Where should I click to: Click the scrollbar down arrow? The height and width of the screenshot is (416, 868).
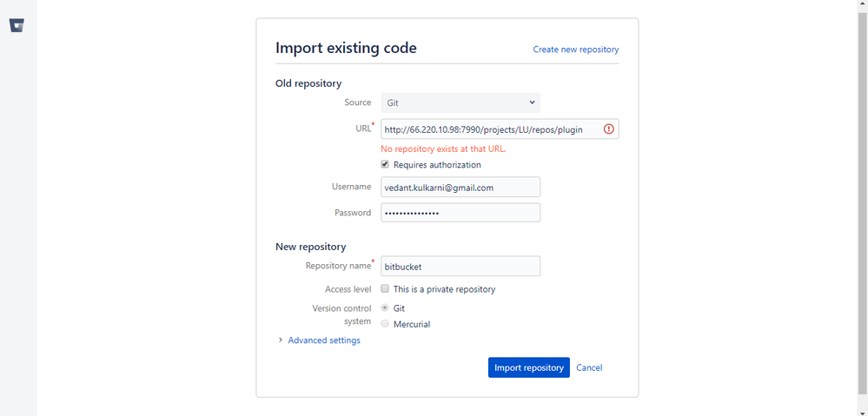point(862,410)
